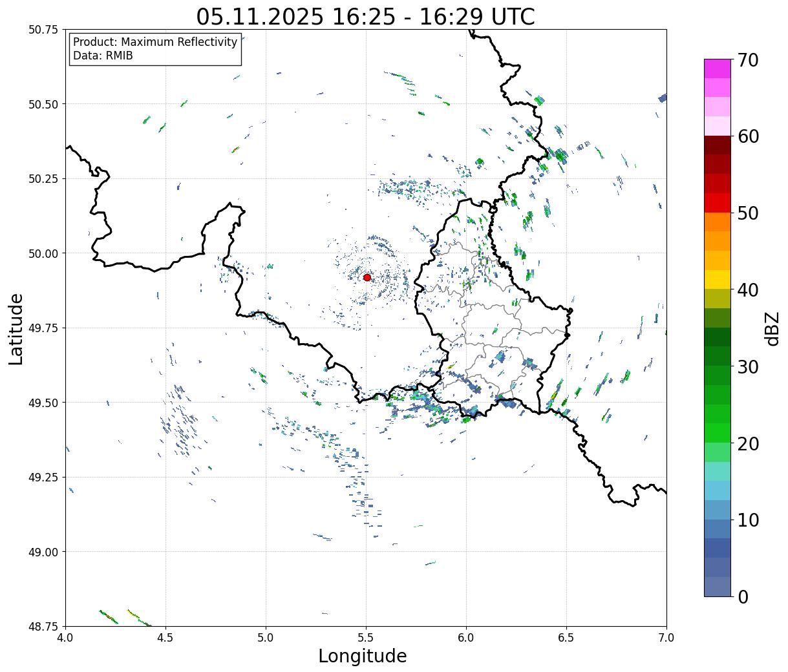Screen dimensions: 788x672
Task: Click latitude tick label 50.50
Action: tap(43, 104)
